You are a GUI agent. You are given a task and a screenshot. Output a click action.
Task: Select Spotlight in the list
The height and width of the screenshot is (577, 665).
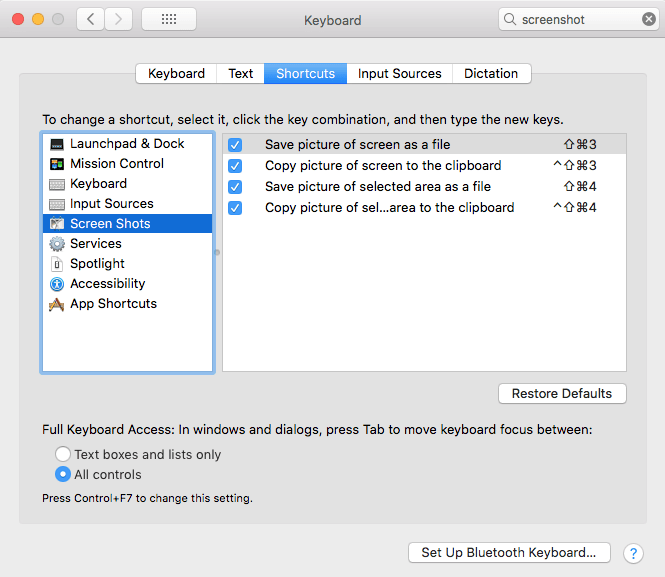click(127, 263)
